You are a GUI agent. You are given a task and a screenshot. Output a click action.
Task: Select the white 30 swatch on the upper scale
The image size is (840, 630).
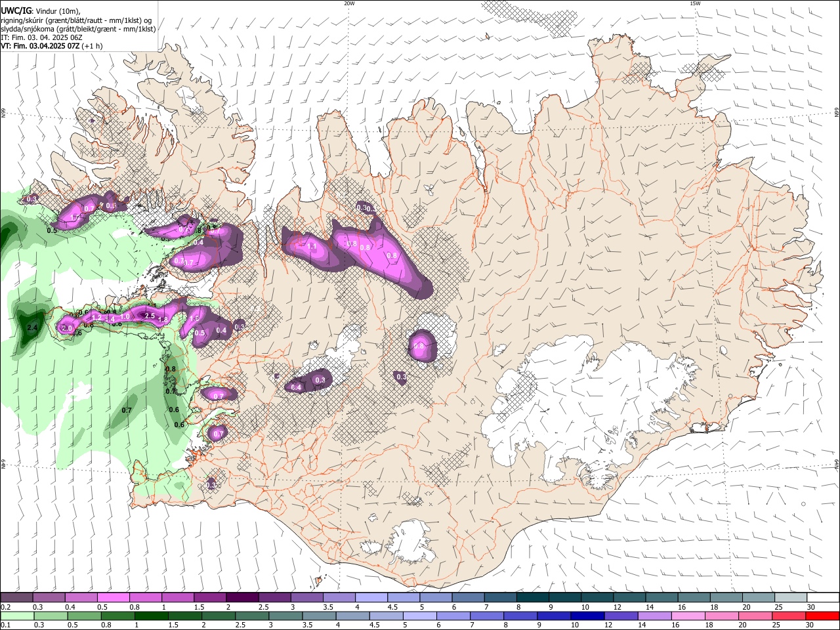[x=822, y=598]
